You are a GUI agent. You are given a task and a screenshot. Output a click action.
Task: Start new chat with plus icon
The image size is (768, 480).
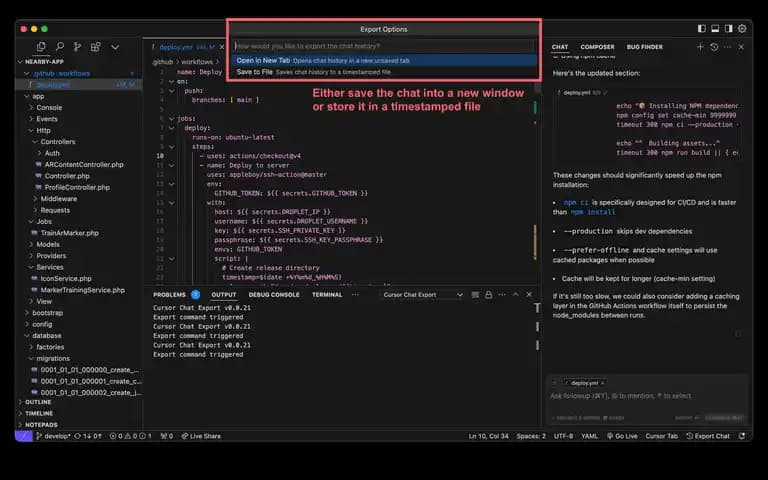[700, 47]
